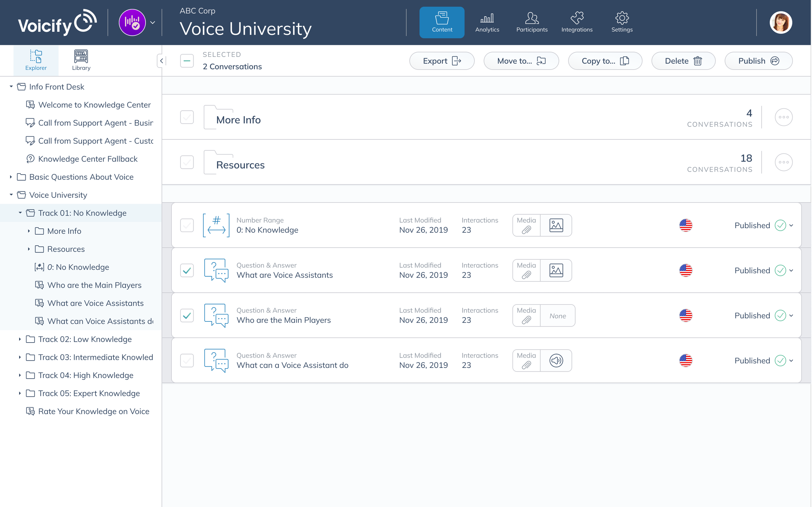The width and height of the screenshot is (812, 507).
Task: Collapse the Info Front Desk tree folder
Action: pyautogui.click(x=11, y=86)
